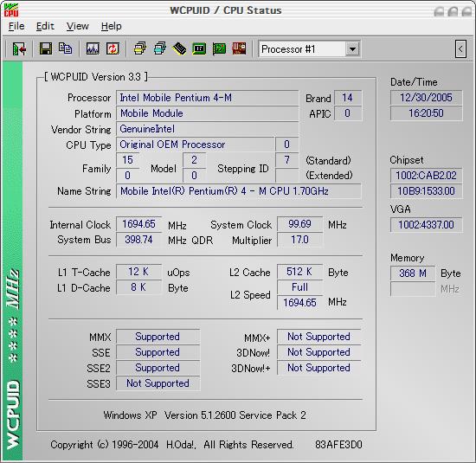Open the View menu
The height and width of the screenshot is (463, 476).
click(x=78, y=27)
